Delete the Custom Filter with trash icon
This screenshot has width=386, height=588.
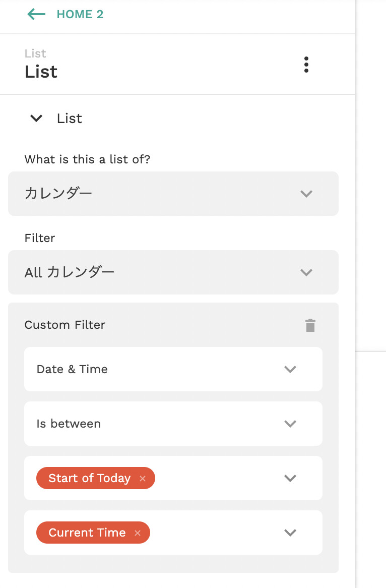click(x=310, y=325)
